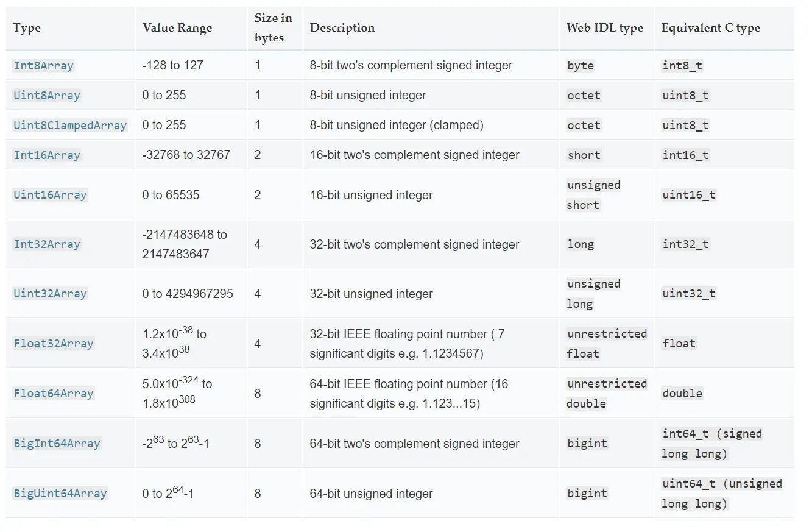Viewport: 812px width, 532px height.
Task: Open the Float64Array link
Action: pyautogui.click(x=54, y=394)
